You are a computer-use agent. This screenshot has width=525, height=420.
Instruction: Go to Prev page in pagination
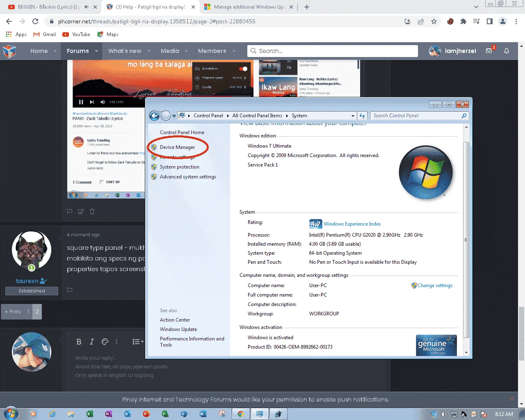13,312
